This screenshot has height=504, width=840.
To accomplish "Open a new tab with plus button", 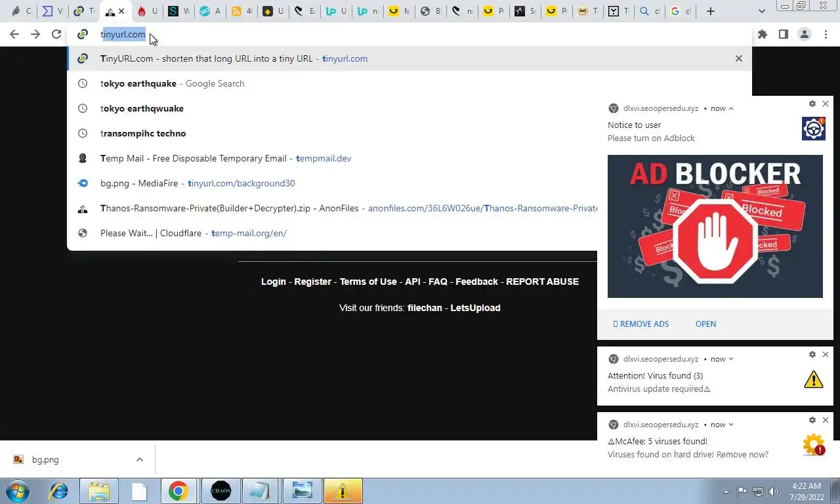I will pyautogui.click(x=710, y=11).
